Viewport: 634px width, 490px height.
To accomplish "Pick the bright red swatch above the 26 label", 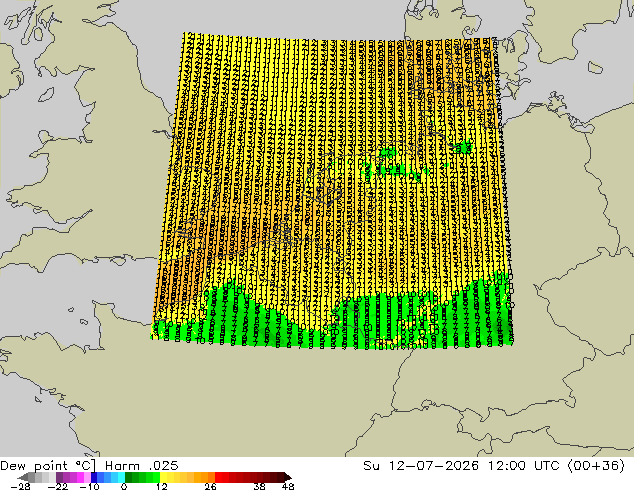I will point(218,477).
